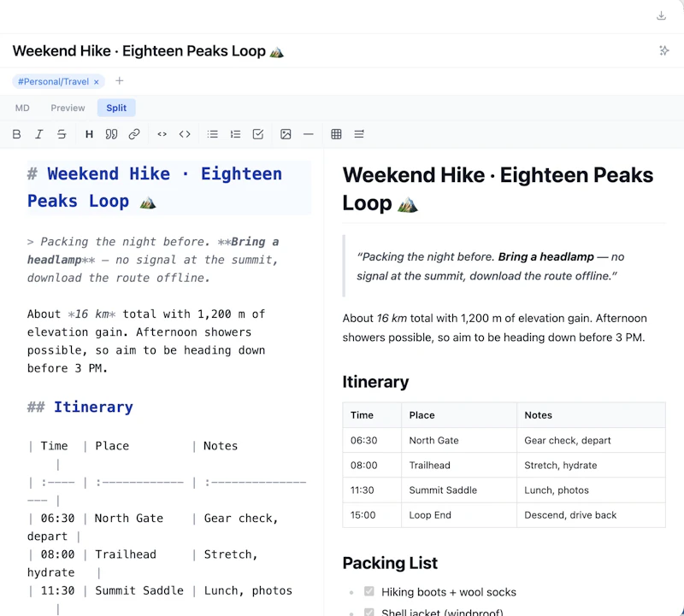Click the markdown H1 title line in editor
The height and width of the screenshot is (616, 684).
[x=168, y=187]
